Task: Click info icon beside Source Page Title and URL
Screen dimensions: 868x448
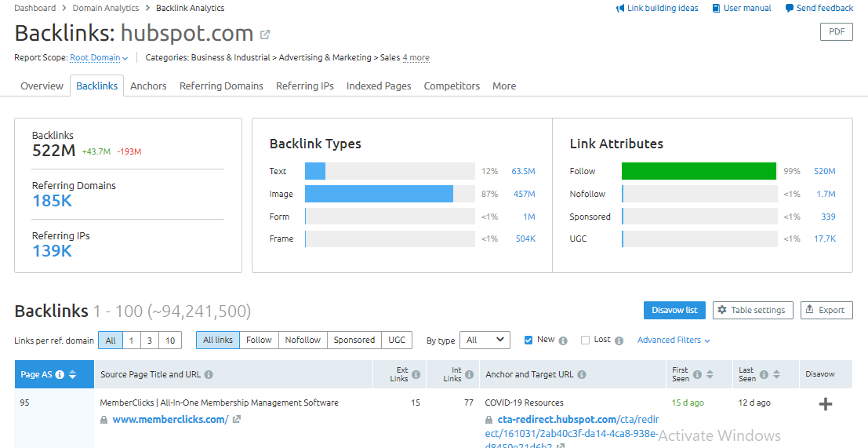Action: 209,375
